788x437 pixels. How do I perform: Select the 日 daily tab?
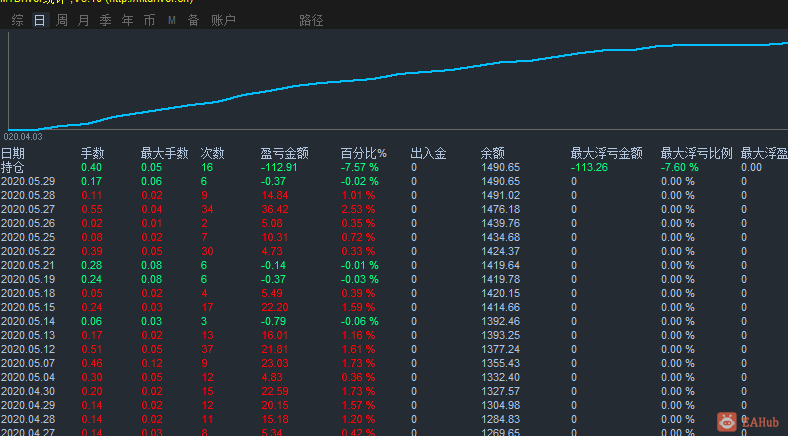click(x=40, y=20)
